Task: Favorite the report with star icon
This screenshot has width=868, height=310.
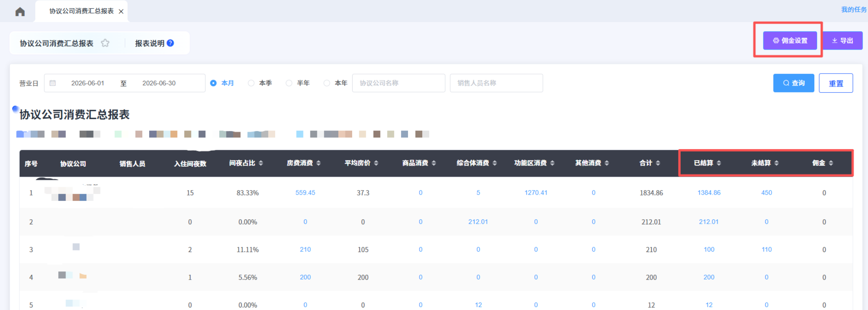Action: [105, 43]
